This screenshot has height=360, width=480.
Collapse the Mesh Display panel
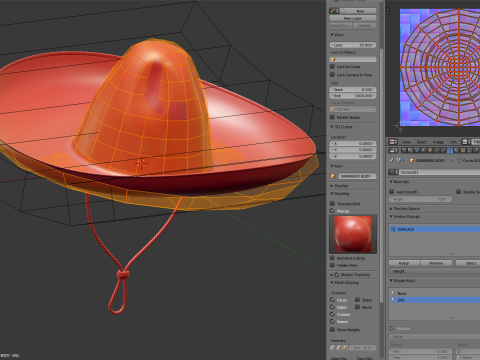tap(332, 282)
